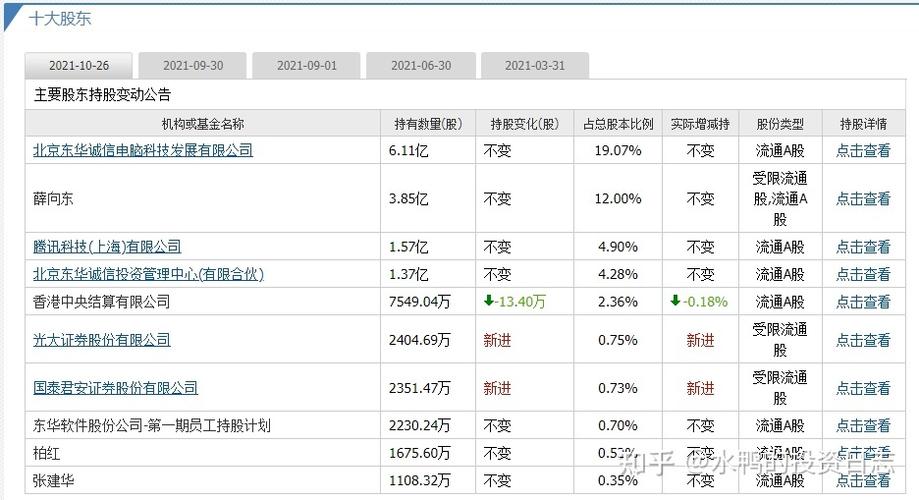This screenshot has width=919, height=500.
Task: Click 点击查看 for 张建华 row
Action: (863, 481)
